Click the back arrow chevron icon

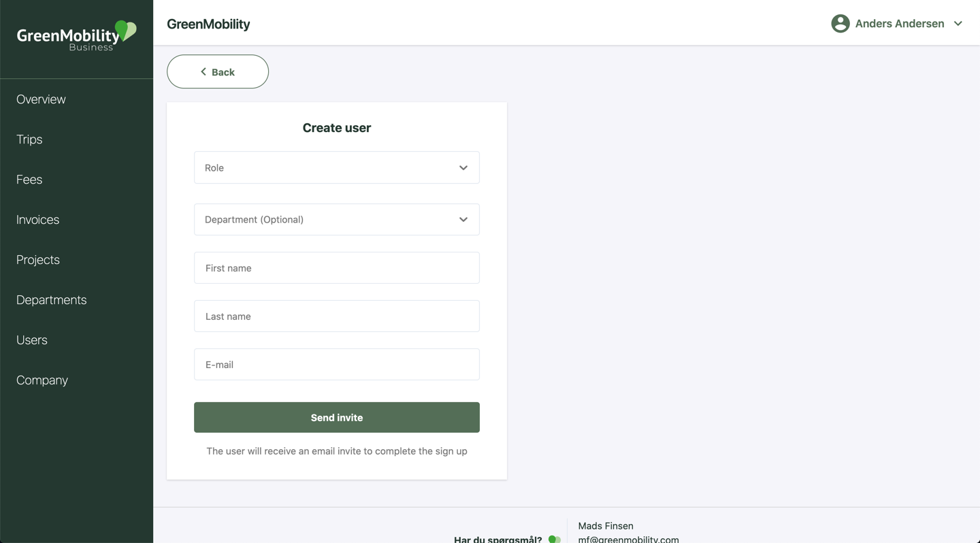tap(203, 71)
